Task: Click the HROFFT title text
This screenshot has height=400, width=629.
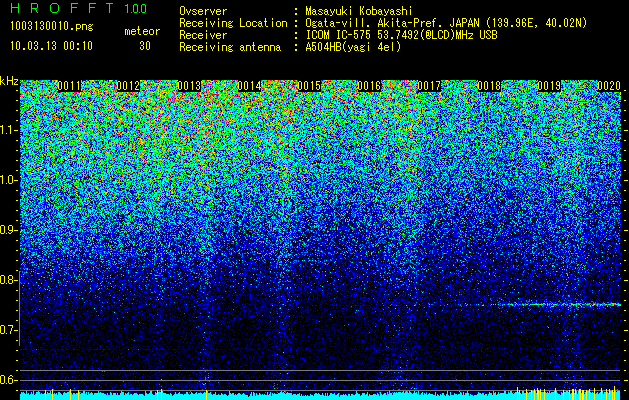Action: coord(63,8)
